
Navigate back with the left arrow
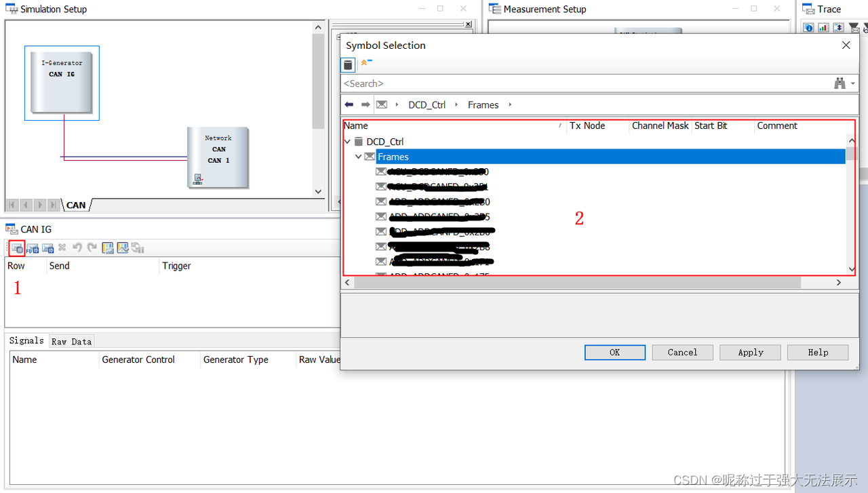coord(349,104)
